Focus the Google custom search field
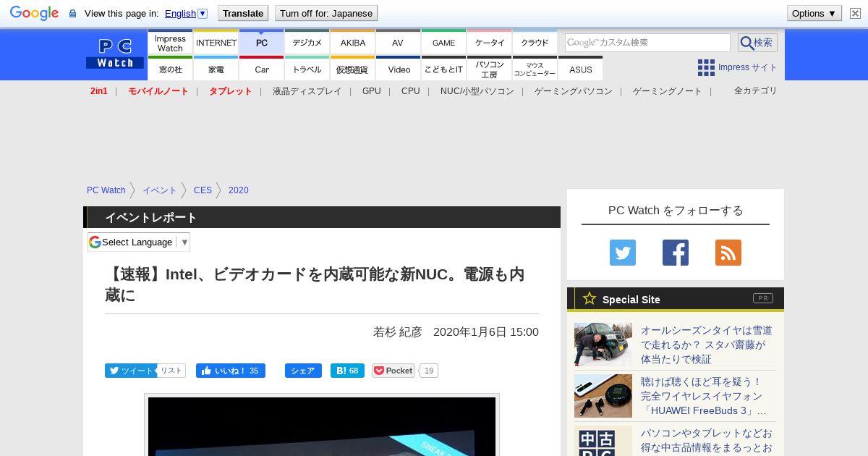Image resolution: width=868 pixels, height=456 pixels. 647,43
